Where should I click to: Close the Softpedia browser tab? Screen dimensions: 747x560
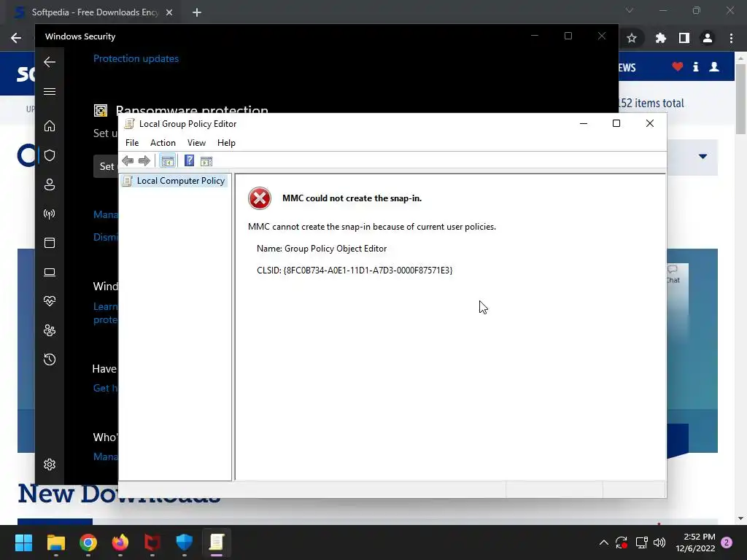coord(169,12)
